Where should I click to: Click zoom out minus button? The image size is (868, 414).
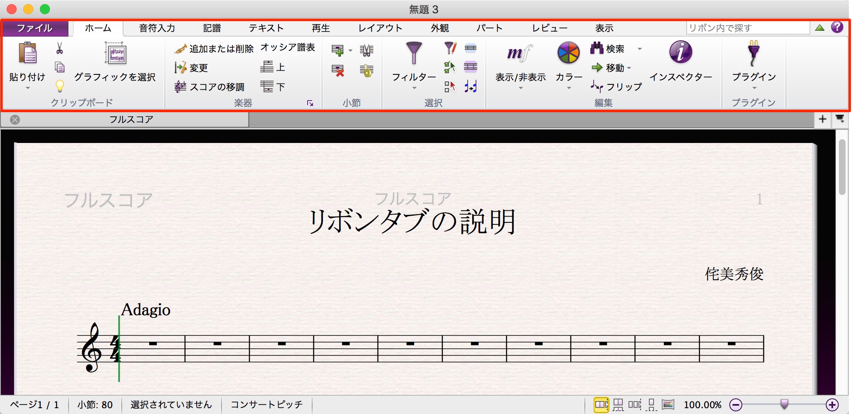736,404
